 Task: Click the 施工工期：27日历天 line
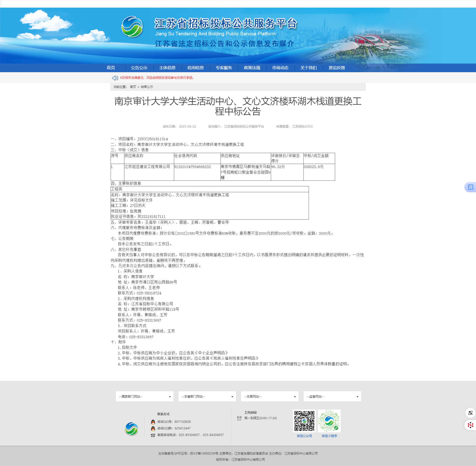tap(128, 205)
